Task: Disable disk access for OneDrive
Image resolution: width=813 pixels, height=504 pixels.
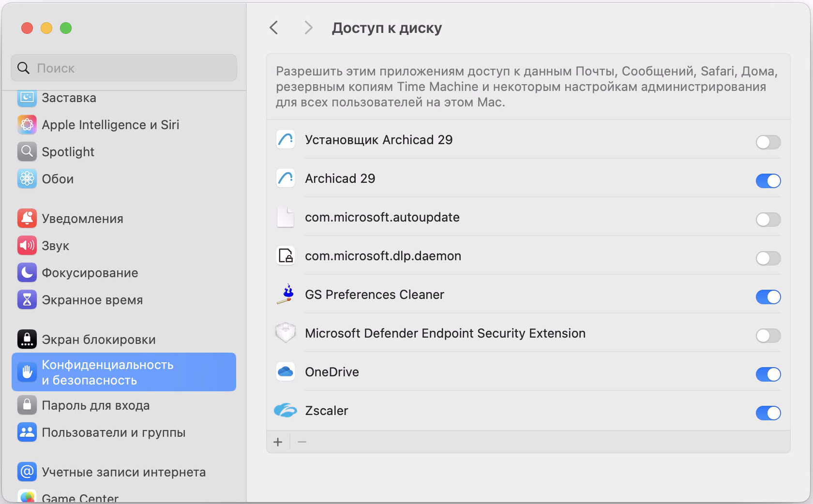Action: 768,374
